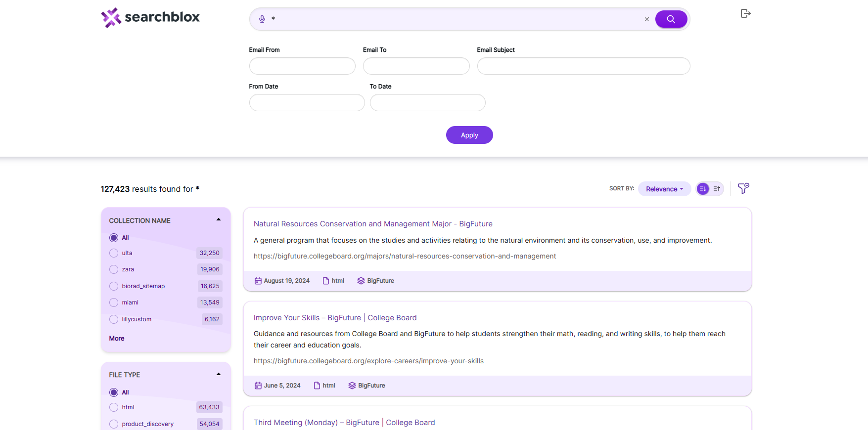Image resolution: width=868 pixels, height=430 pixels.
Task: Select the miami collection filter
Action: pyautogui.click(x=114, y=302)
